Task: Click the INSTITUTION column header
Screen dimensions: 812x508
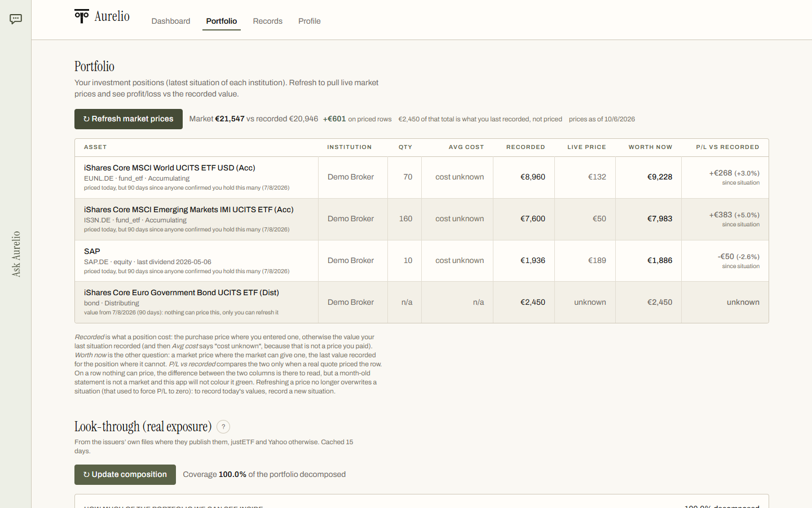Action: click(x=350, y=147)
